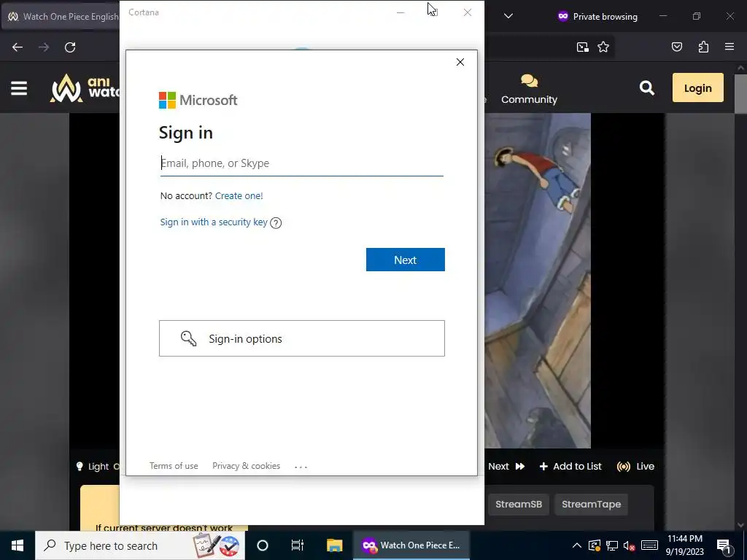Open the aniwatch hamburger menu
747x560 pixels.
pyautogui.click(x=19, y=88)
